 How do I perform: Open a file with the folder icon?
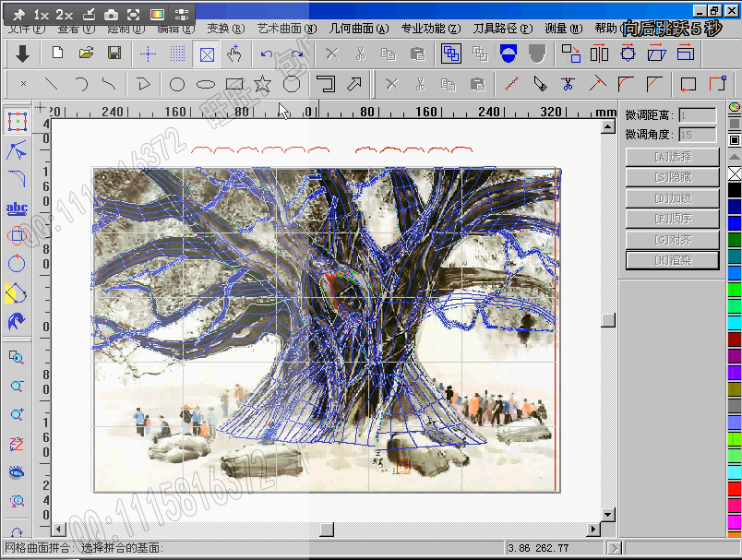coord(86,54)
